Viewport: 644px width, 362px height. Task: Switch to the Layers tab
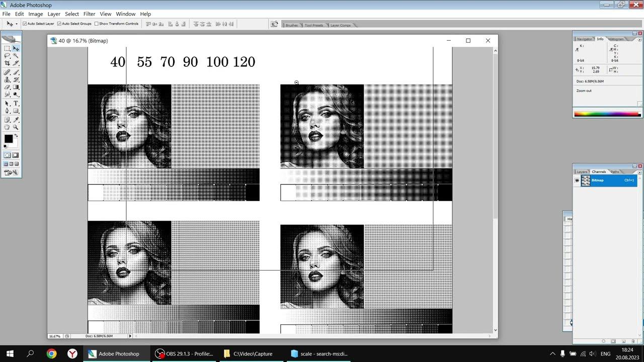coord(582,172)
